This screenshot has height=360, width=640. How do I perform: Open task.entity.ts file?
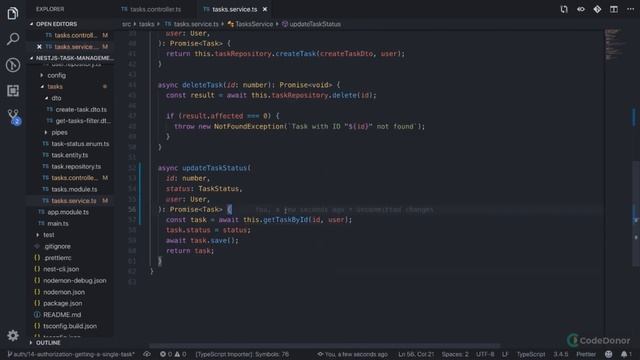pos(69,155)
